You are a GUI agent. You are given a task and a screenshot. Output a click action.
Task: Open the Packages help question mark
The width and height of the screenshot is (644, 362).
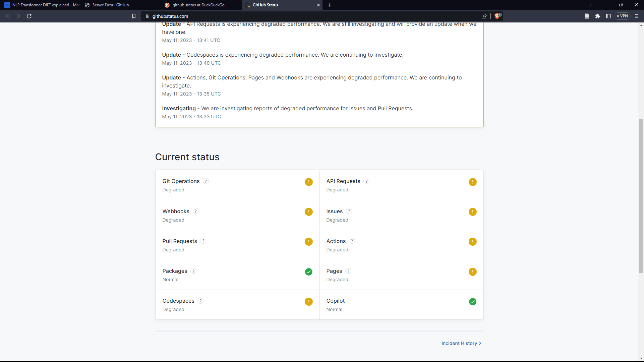click(193, 271)
